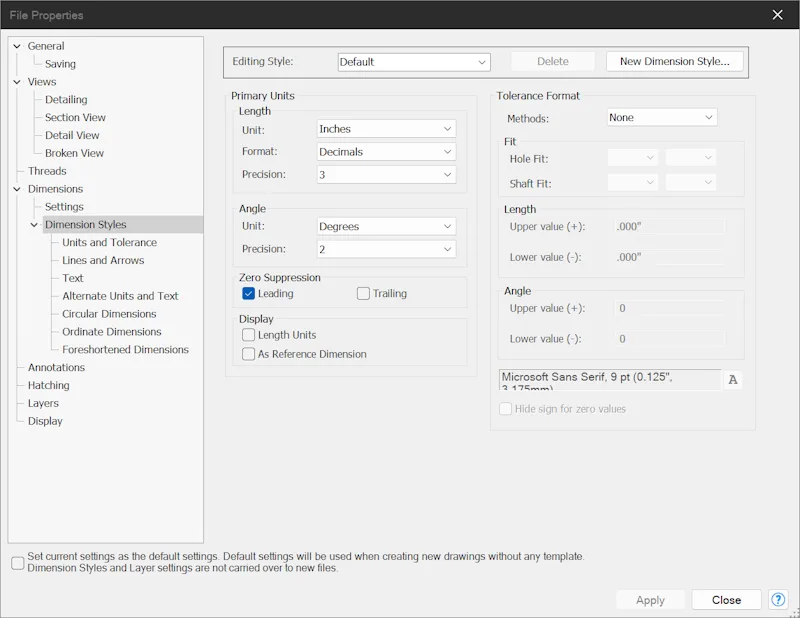Viewport: 800px width, 618px height.
Task: Click the blue help question mark icon
Action: (778, 600)
